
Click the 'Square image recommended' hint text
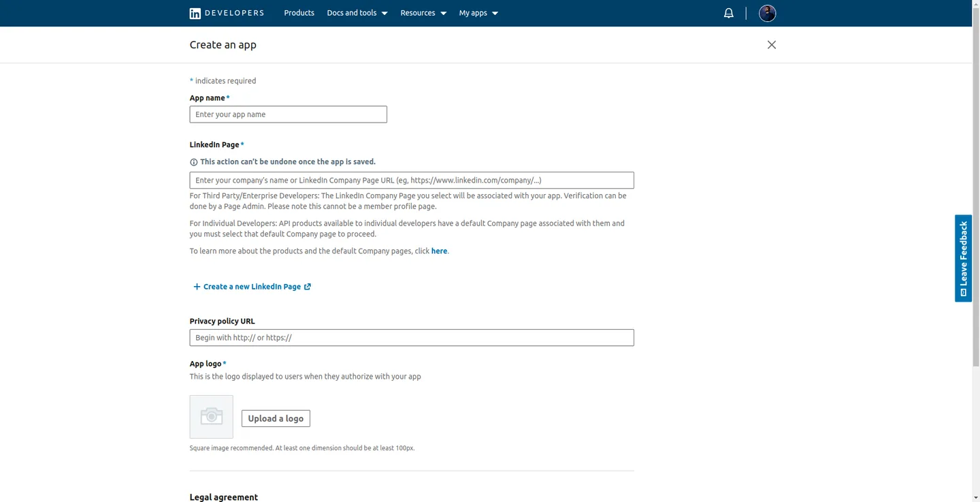pyautogui.click(x=301, y=448)
